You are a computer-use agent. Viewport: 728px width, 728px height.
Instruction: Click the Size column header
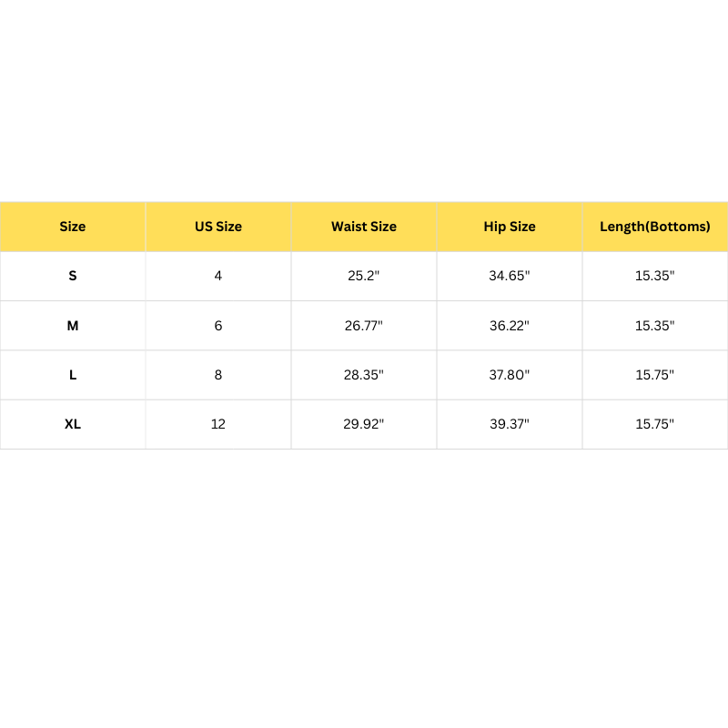coord(73,227)
